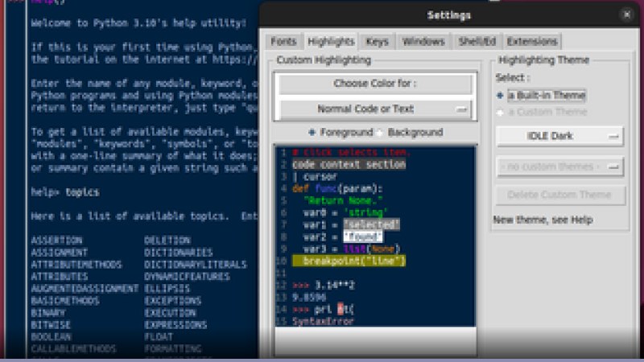Image resolution: width=644 pixels, height=362 pixels.
Task: Click ASSIGNMENT topic in the shell window
Action: 59,253
